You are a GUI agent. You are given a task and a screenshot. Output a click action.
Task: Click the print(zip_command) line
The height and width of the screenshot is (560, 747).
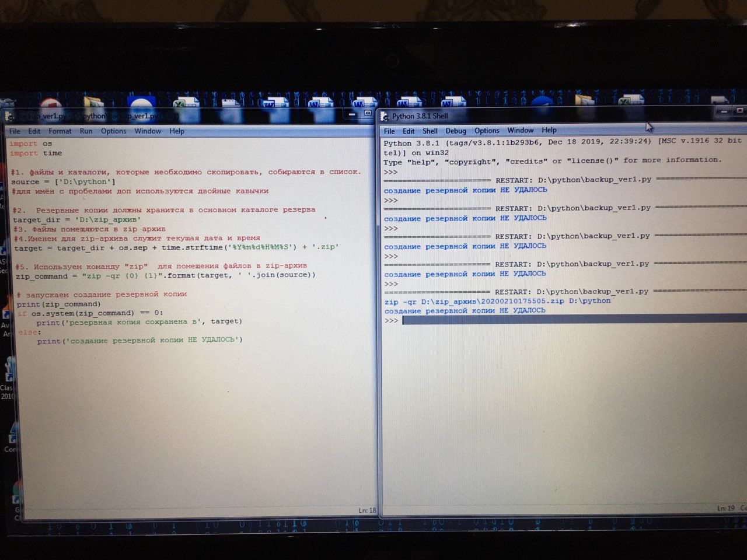click(58, 304)
